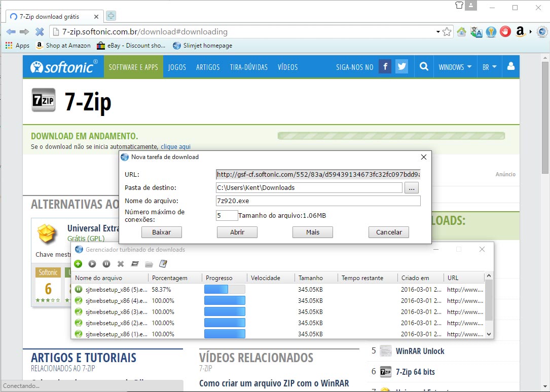
Task: Expand the address bar dropdown arrow
Action: 438,32
